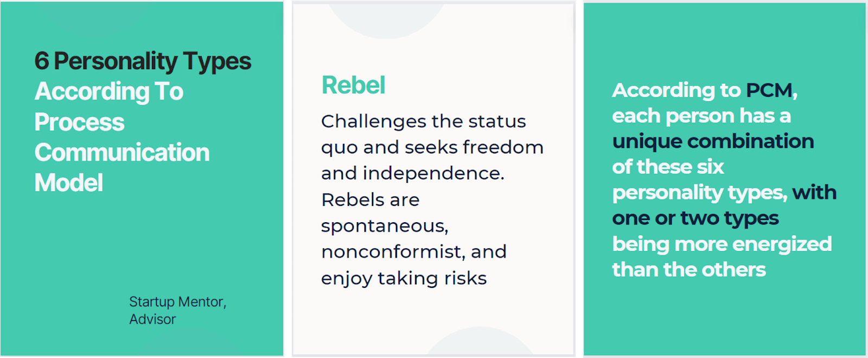Click the "Startup Mentor," caption text
Viewport: 868px width, 358px height.
(177, 302)
